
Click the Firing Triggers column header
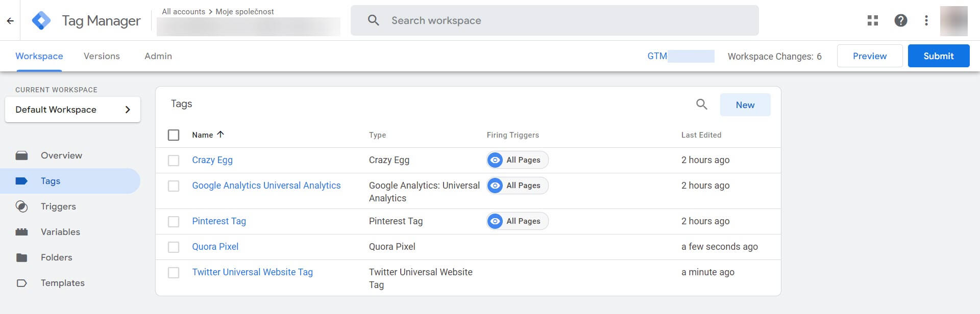point(513,135)
